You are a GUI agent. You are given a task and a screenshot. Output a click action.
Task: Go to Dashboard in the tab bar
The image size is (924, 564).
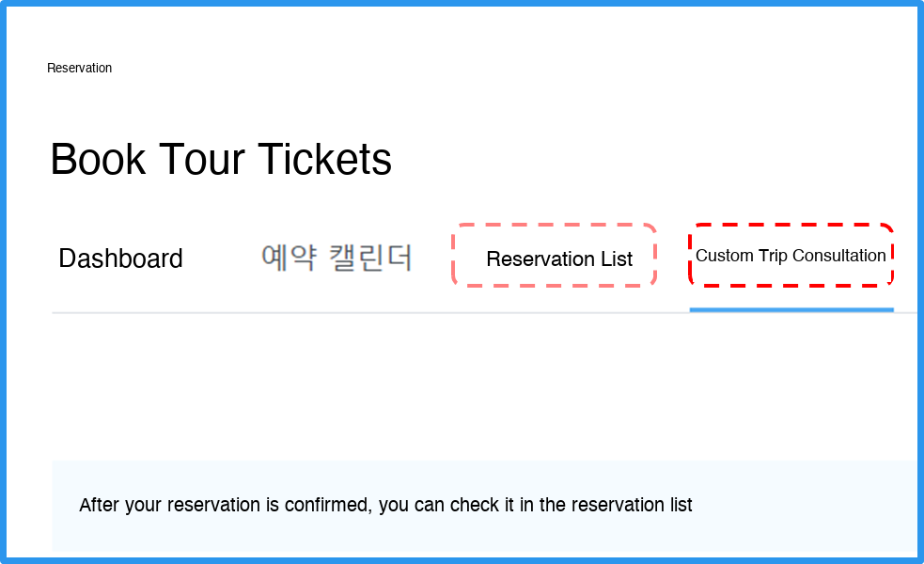(x=120, y=258)
